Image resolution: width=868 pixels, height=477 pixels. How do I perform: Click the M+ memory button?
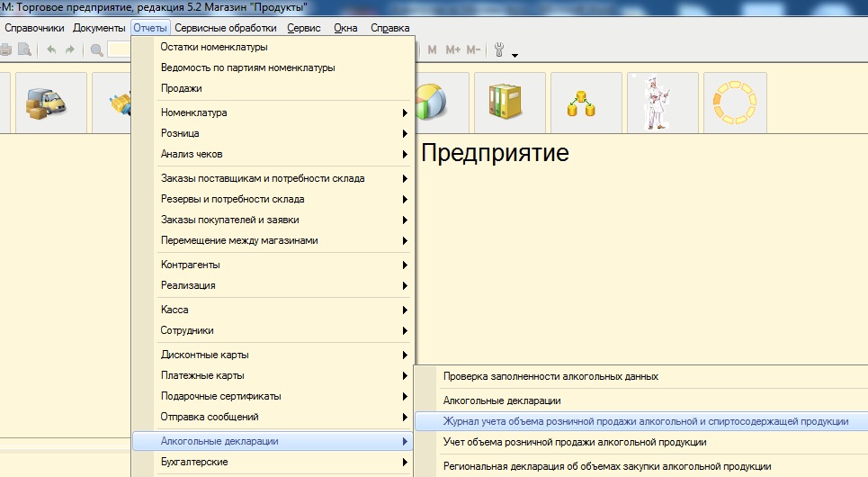pos(452,49)
